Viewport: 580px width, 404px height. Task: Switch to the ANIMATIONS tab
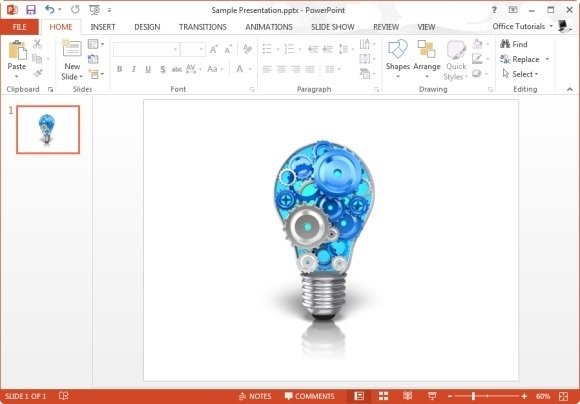click(x=269, y=27)
